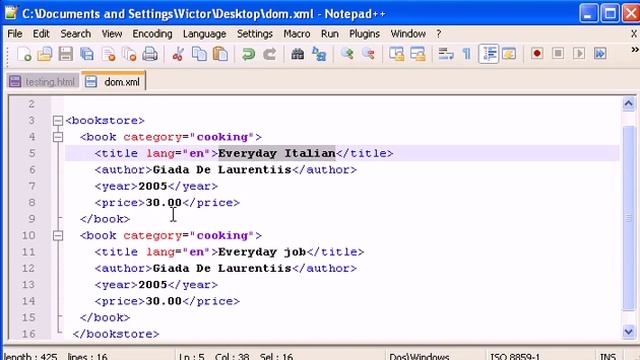Image resolution: width=640 pixels, height=360 pixels.
Task: Open the Language menu
Action: [x=204, y=34]
